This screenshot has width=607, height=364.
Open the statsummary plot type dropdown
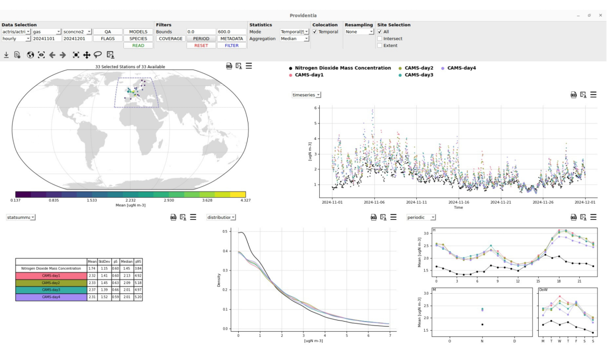(x=21, y=217)
